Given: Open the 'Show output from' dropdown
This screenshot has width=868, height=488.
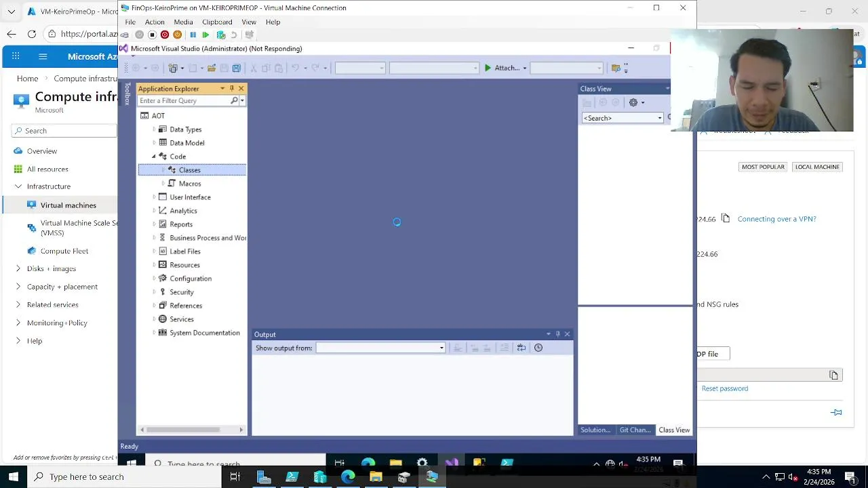Looking at the screenshot, I should [x=441, y=348].
